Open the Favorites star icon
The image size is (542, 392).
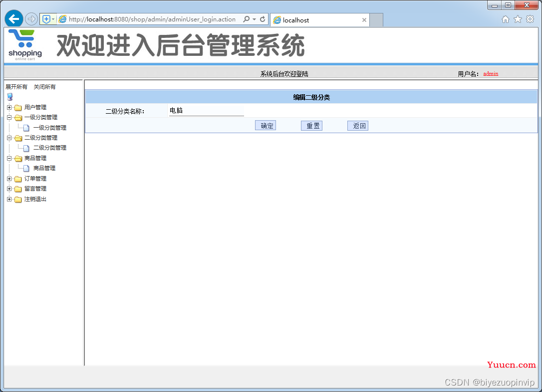click(x=518, y=19)
